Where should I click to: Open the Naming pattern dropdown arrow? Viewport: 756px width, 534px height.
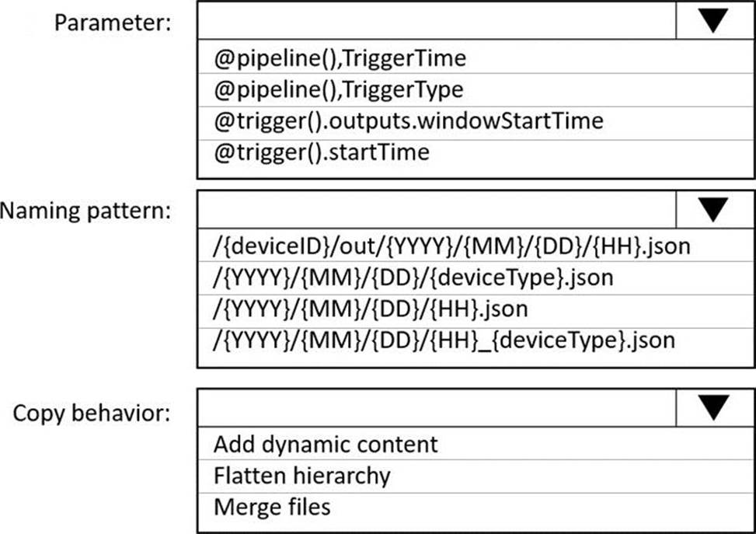coord(715,209)
